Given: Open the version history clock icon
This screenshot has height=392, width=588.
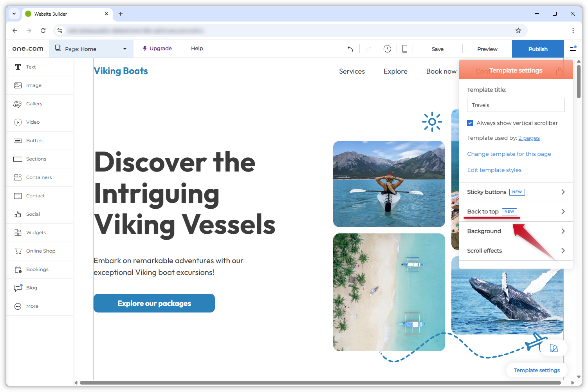Looking at the screenshot, I should click(387, 49).
